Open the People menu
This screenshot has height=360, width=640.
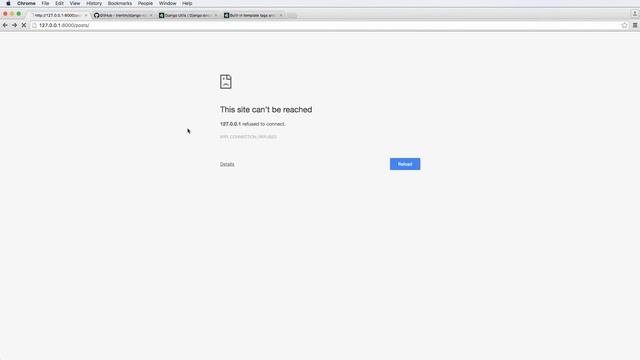click(x=145, y=3)
